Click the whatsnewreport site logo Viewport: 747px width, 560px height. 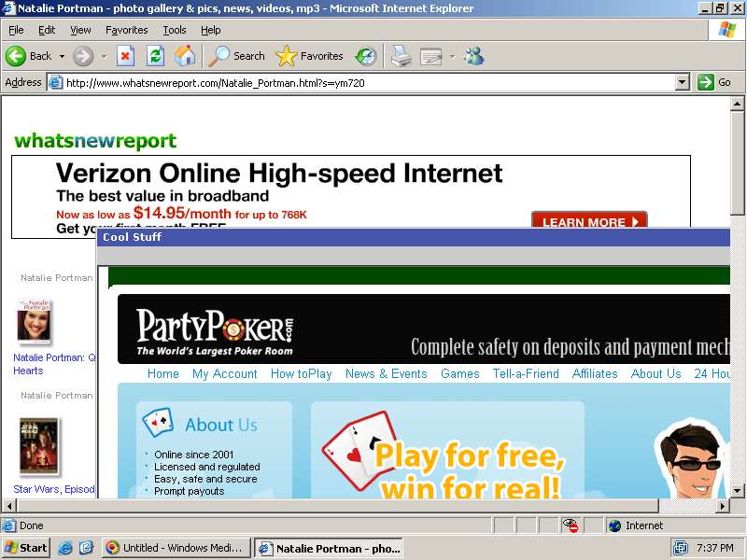tap(95, 141)
